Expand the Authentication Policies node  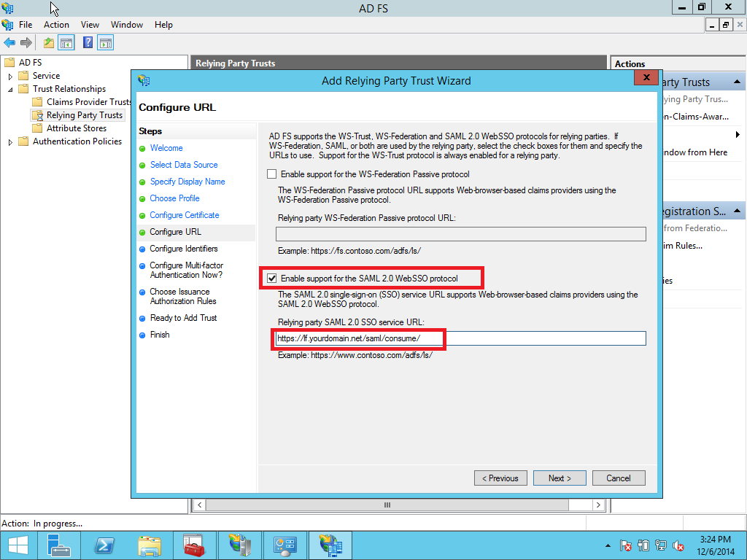point(12,141)
